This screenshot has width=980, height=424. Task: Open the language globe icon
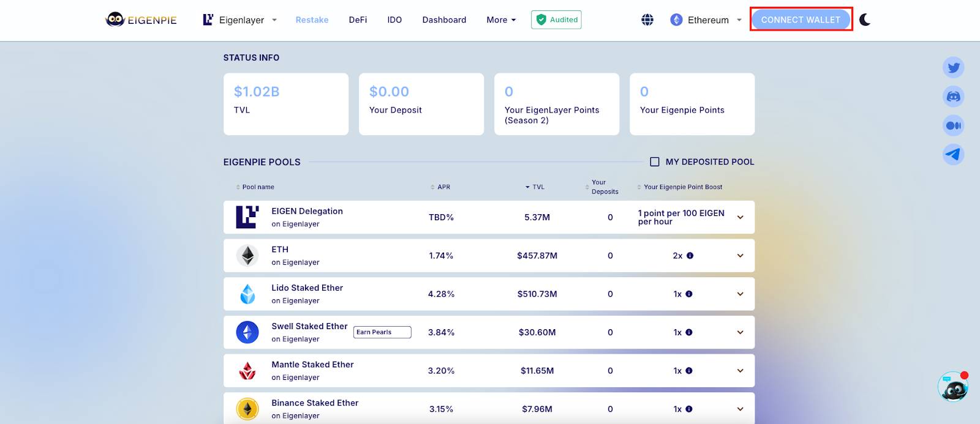[x=647, y=20]
